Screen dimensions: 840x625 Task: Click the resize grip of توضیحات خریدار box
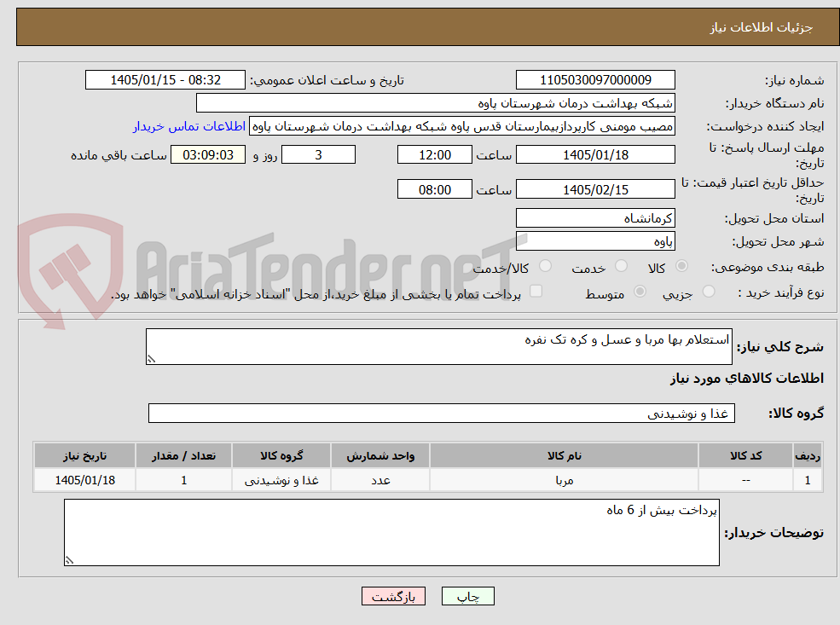(69, 560)
